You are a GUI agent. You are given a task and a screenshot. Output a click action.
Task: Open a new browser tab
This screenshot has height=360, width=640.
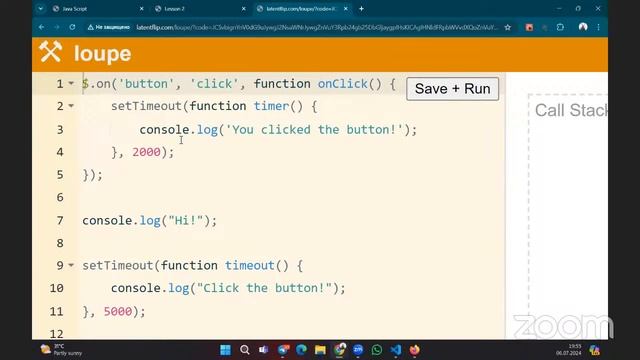(361, 9)
